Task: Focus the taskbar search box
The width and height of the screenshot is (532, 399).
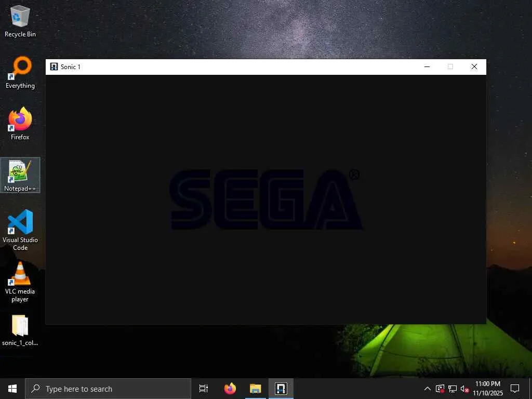Action: click(x=108, y=389)
